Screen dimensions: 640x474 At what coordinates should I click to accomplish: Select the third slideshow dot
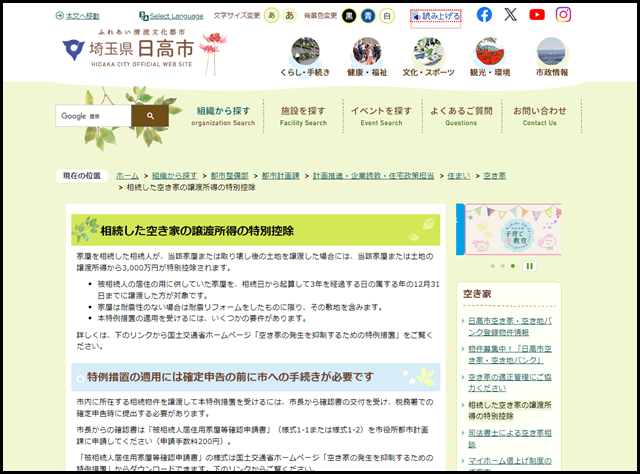point(513,266)
